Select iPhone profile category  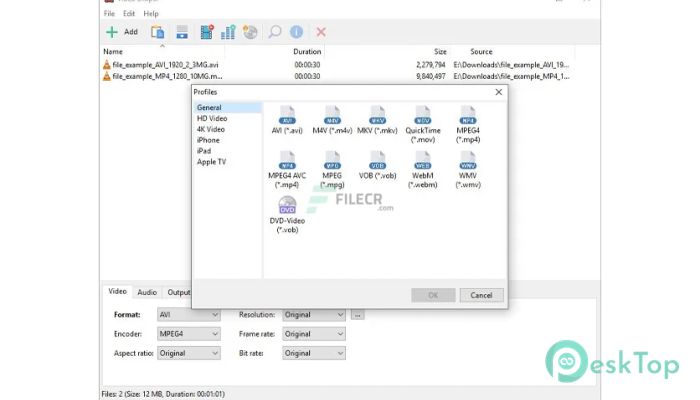click(x=208, y=140)
